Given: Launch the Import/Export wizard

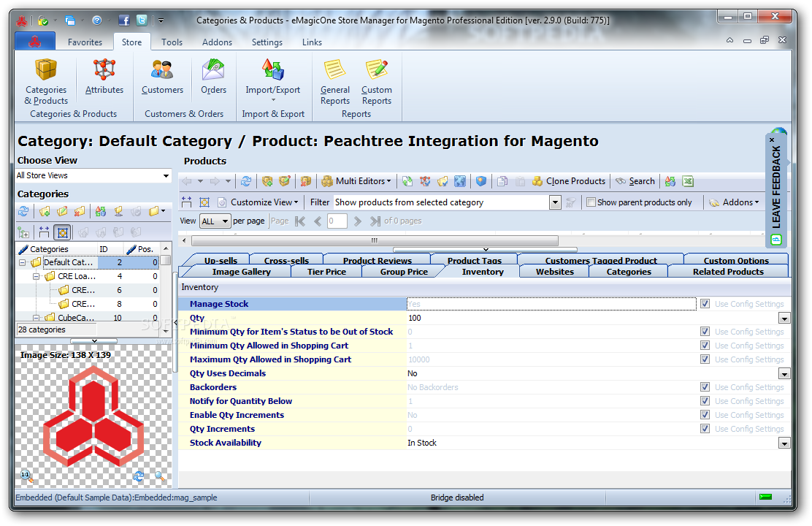Looking at the screenshot, I should [x=272, y=80].
